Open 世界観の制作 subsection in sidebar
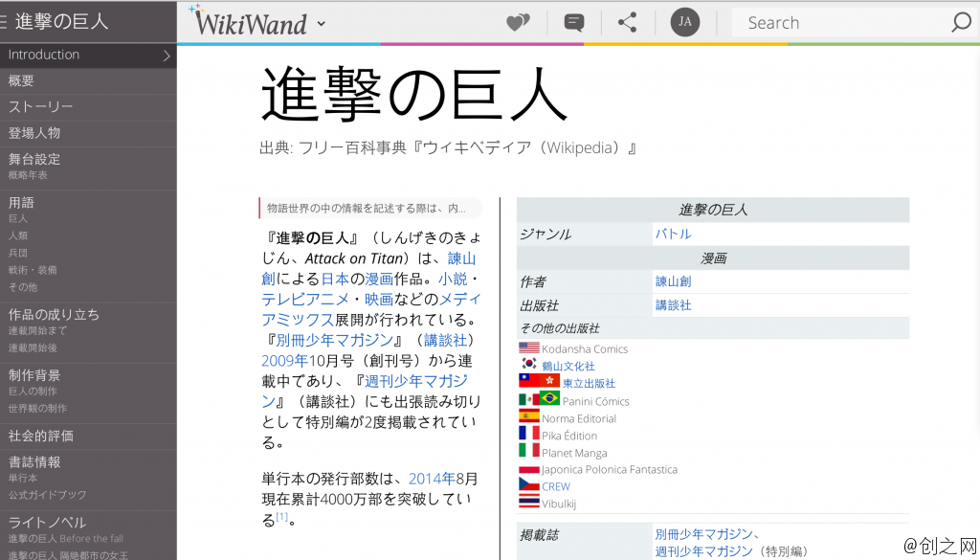The image size is (980, 560). point(37,408)
